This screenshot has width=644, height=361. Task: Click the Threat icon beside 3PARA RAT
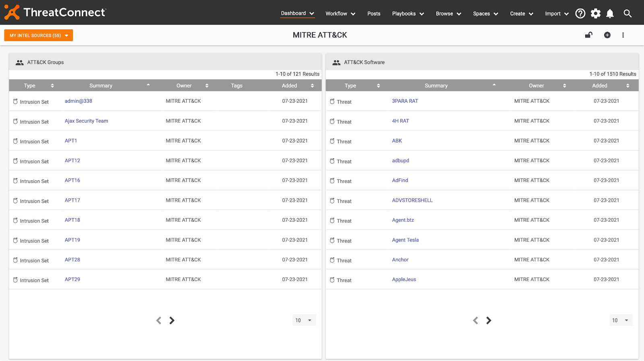(x=332, y=101)
